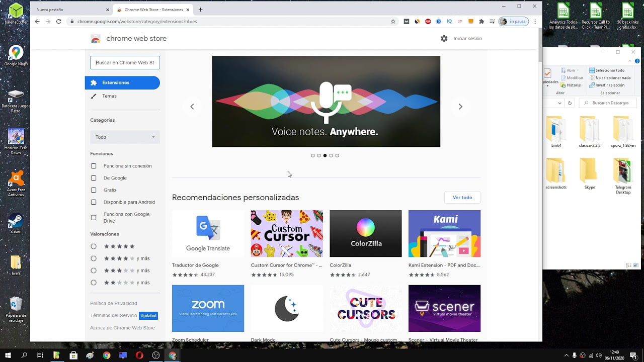This screenshot has height=362, width=644.
Task: Click the Chrome Web Store settings gear icon
Action: (444, 38)
